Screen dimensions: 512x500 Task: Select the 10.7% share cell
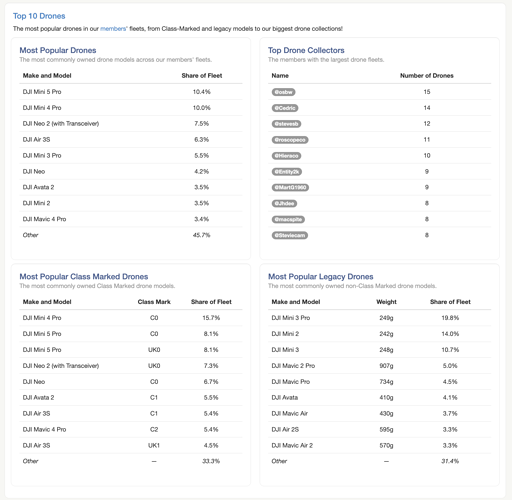(450, 350)
